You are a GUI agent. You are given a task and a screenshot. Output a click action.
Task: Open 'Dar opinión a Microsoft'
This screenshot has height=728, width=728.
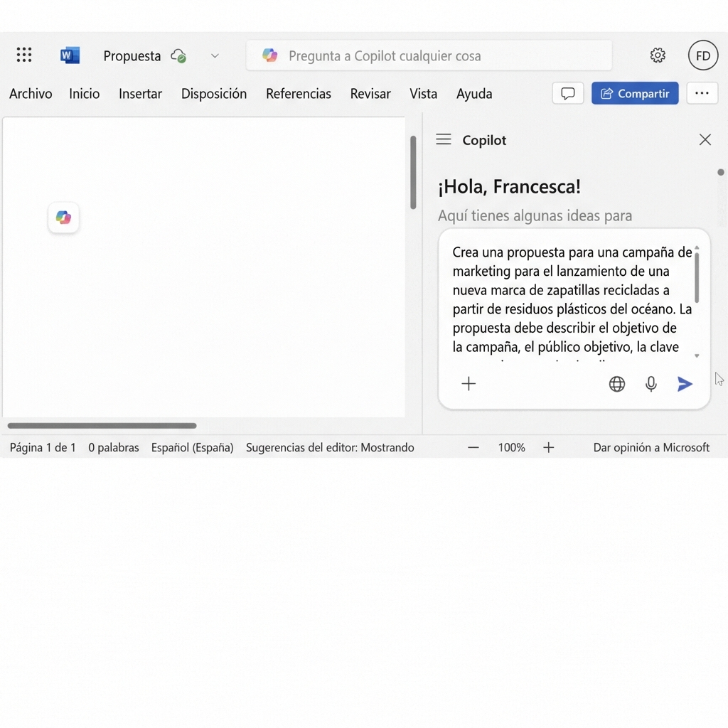point(651,447)
